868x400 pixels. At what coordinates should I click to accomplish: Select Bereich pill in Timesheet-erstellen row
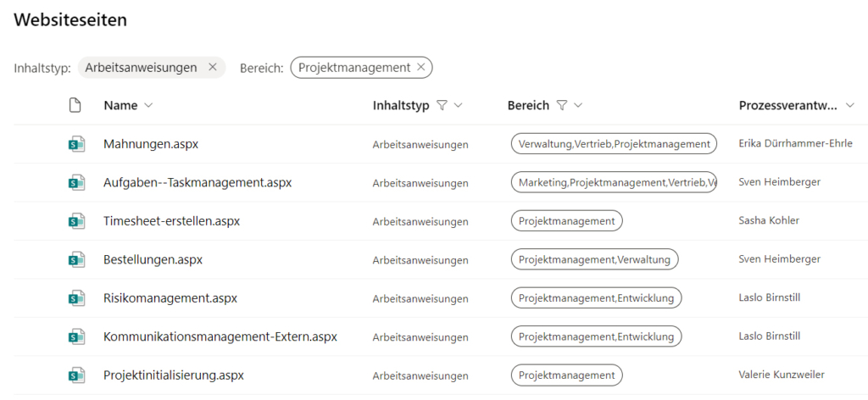pos(566,220)
